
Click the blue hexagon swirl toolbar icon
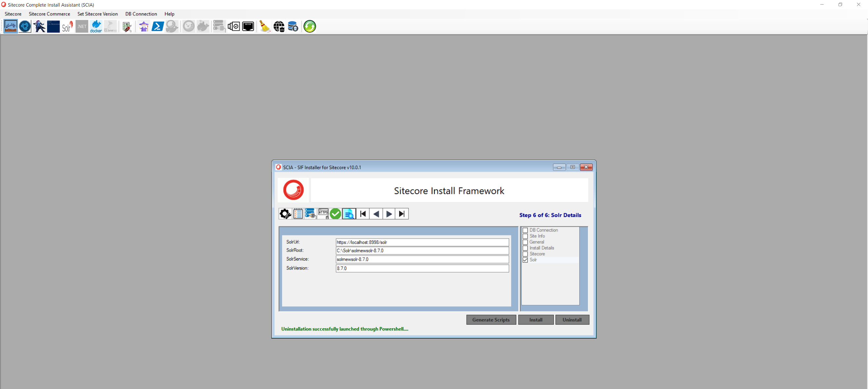[x=25, y=26]
